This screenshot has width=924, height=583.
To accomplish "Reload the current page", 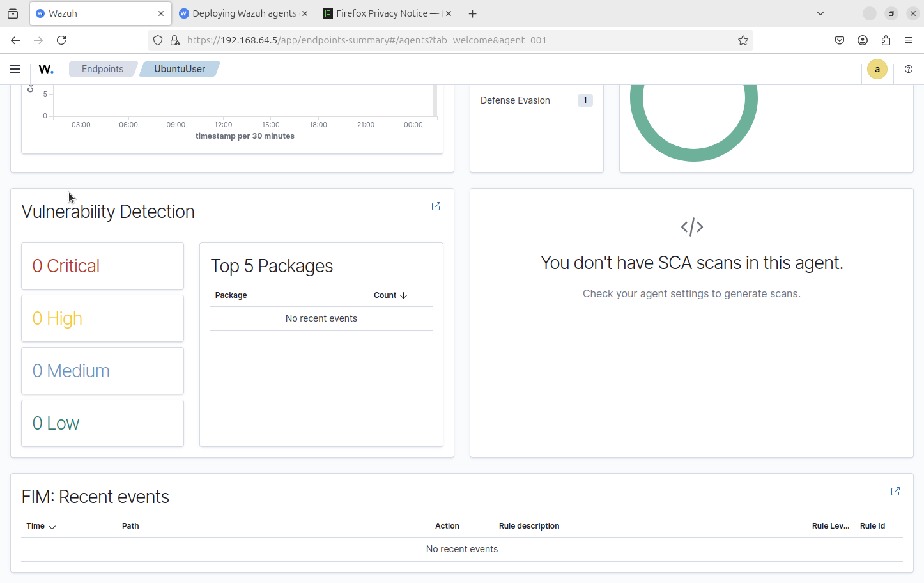I will tap(61, 40).
